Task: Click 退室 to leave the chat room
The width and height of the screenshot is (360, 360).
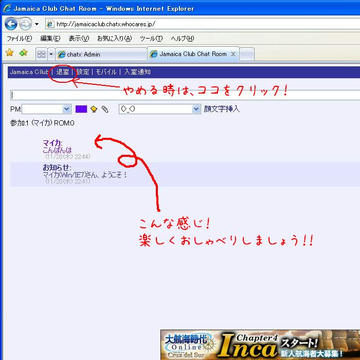Action: click(63, 72)
